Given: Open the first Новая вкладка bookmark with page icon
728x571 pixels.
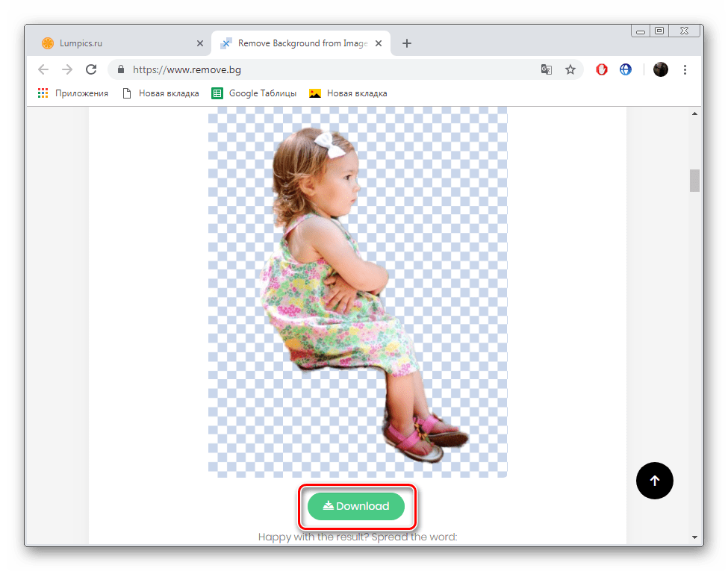Looking at the screenshot, I should [x=161, y=93].
